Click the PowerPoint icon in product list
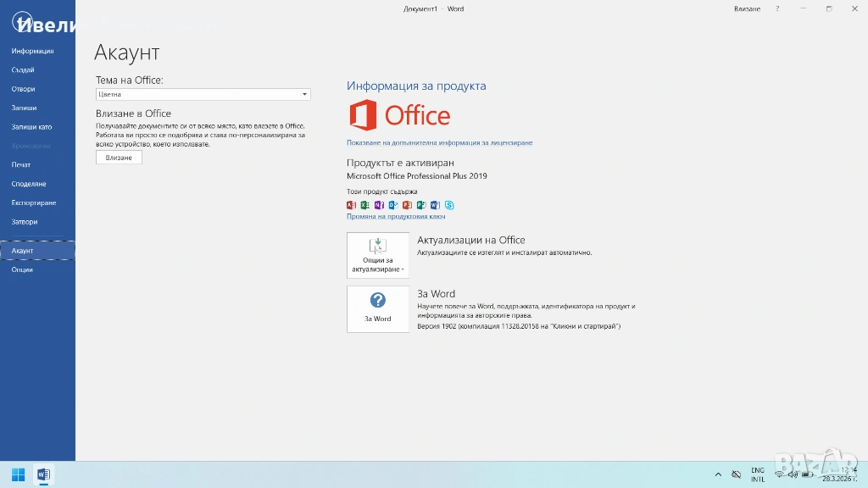The width and height of the screenshot is (868, 488). (x=407, y=205)
